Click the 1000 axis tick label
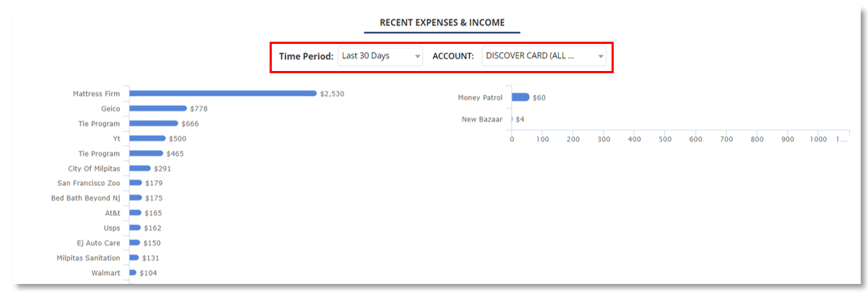The height and width of the screenshot is (292, 868). click(x=818, y=139)
